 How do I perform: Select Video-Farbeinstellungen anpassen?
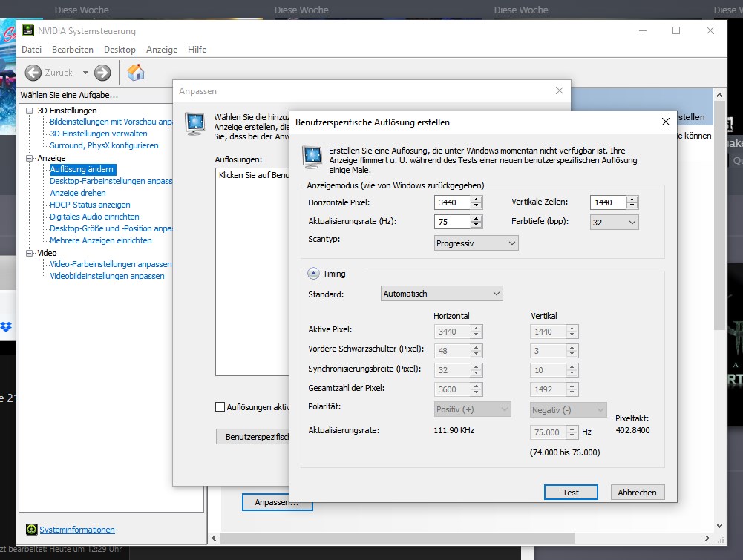click(111, 263)
